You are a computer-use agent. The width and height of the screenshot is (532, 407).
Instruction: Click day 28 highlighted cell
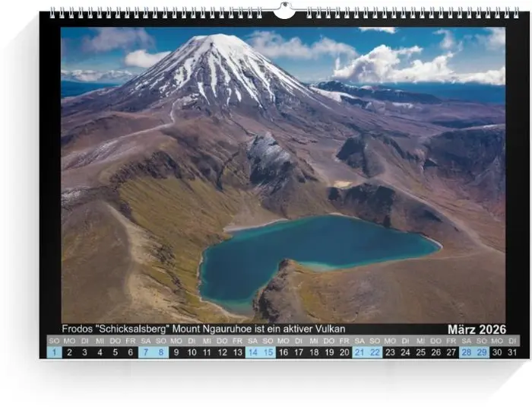[x=467, y=352]
